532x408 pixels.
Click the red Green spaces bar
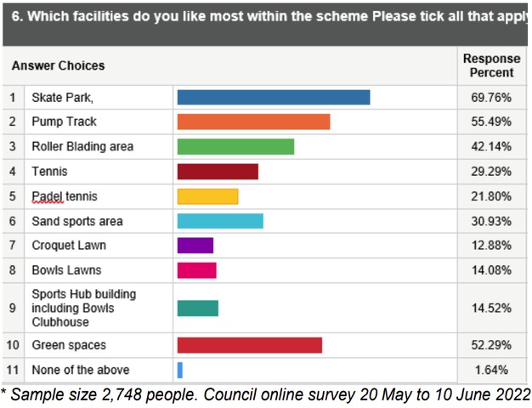[249, 344]
